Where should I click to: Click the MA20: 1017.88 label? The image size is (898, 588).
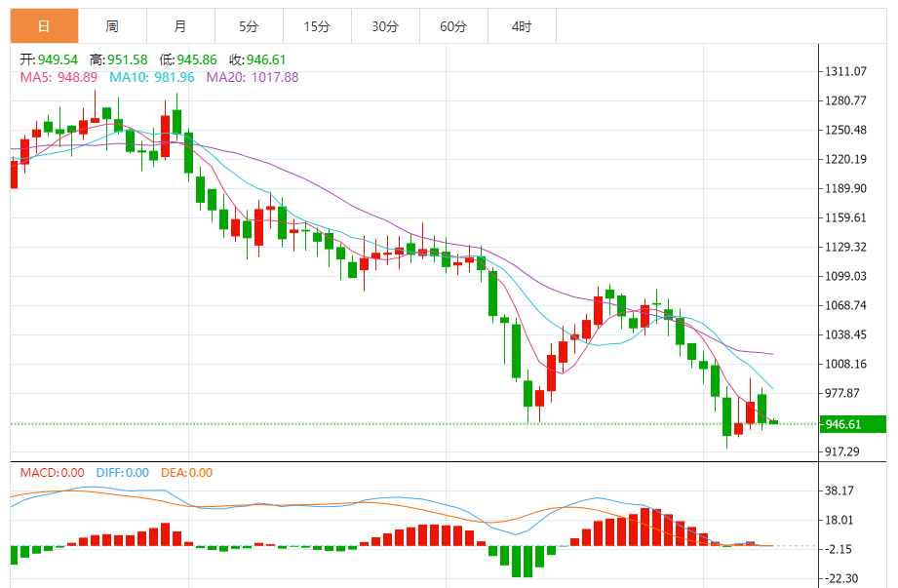[x=252, y=77]
